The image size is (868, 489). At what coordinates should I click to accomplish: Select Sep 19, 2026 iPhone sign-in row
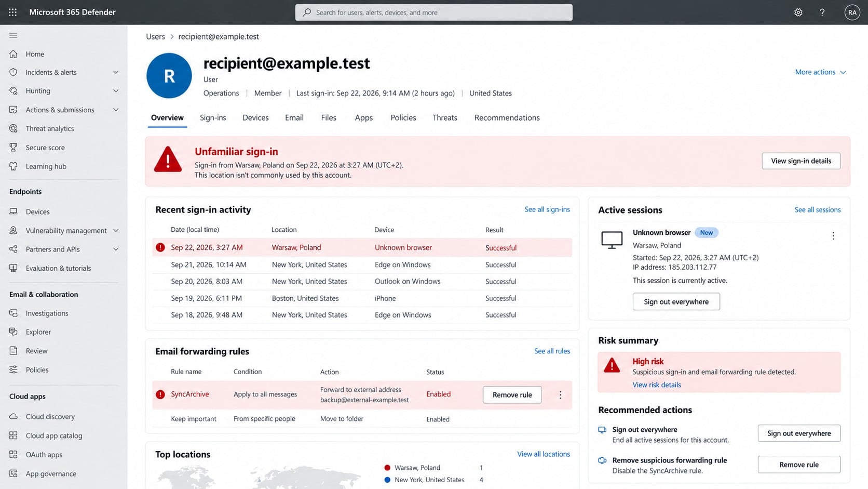(x=362, y=298)
